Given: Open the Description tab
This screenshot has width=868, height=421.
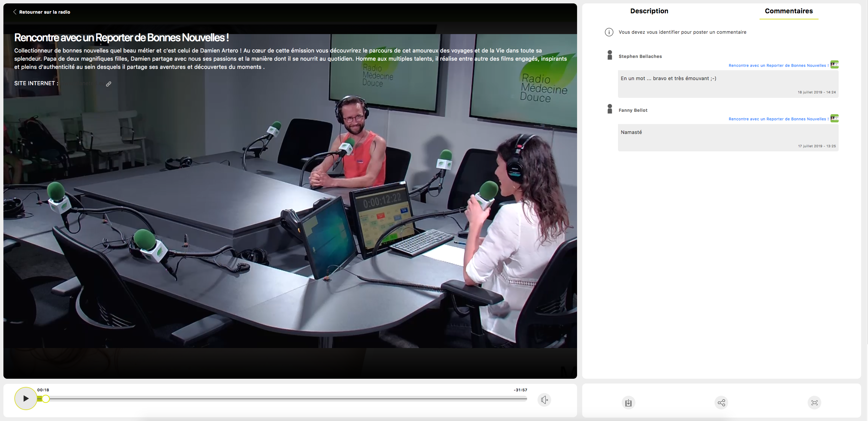Looking at the screenshot, I should click(649, 11).
